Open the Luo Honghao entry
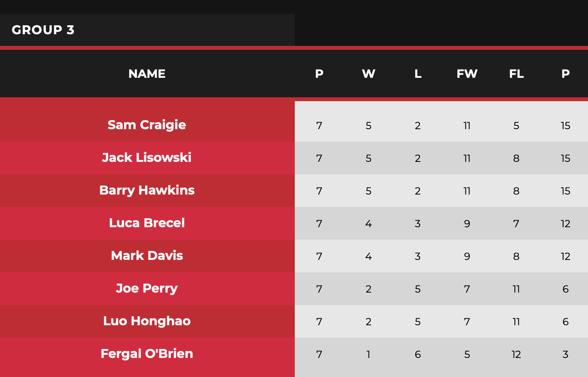The height and width of the screenshot is (377, 588). coord(147,321)
